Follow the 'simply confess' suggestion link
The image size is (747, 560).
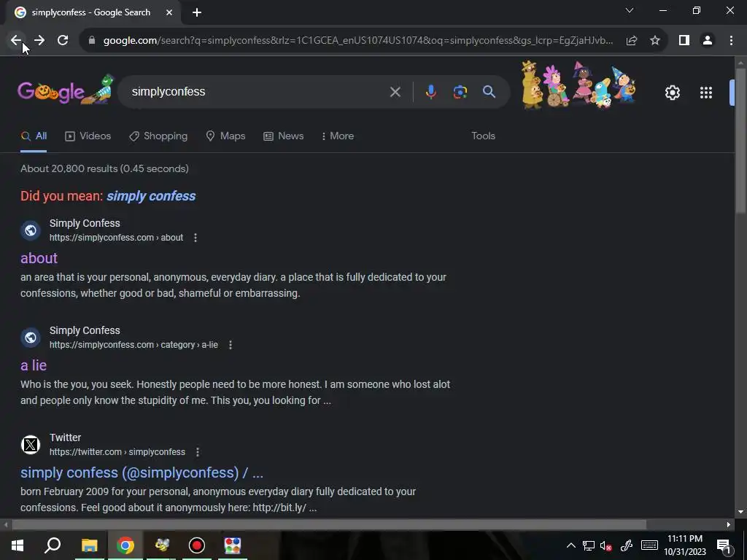click(x=151, y=196)
